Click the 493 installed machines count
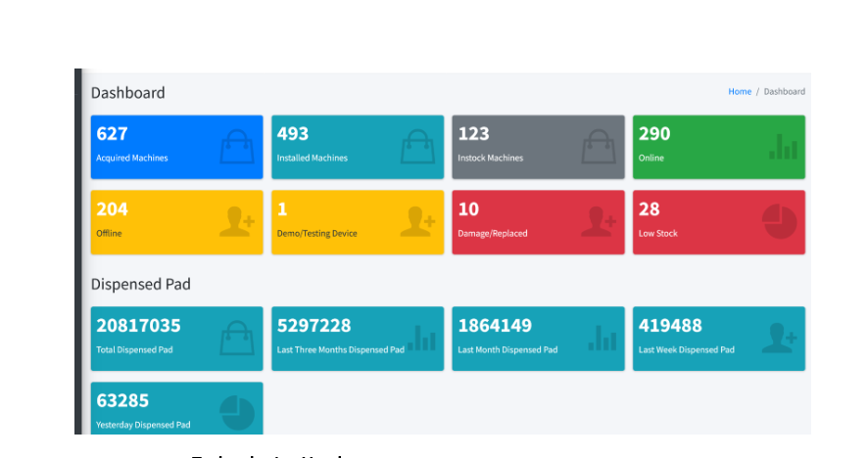Screen dimensions: 868x458 tap(293, 133)
